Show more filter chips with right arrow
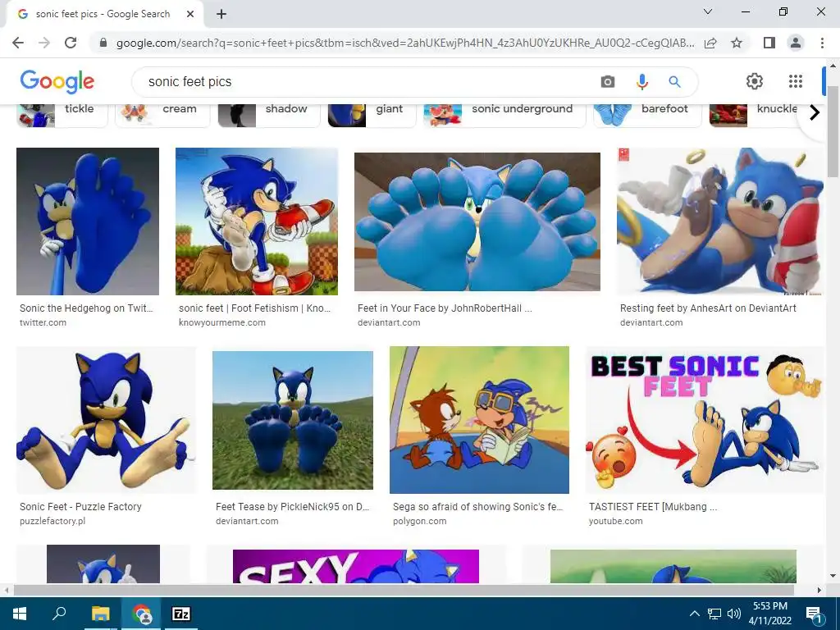This screenshot has height=630, width=840. 815,112
